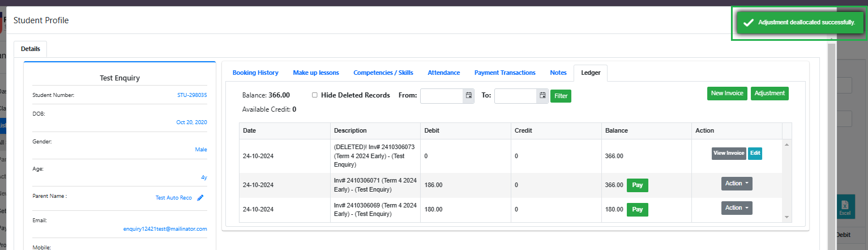Click ledger table scrollbar up arrow
The height and width of the screenshot is (250, 868).
[x=786, y=144]
